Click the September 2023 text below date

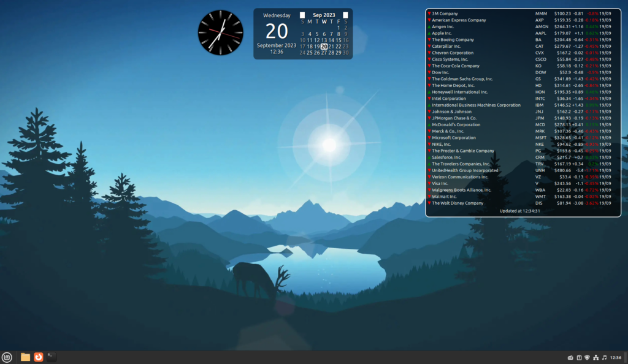[x=277, y=45]
